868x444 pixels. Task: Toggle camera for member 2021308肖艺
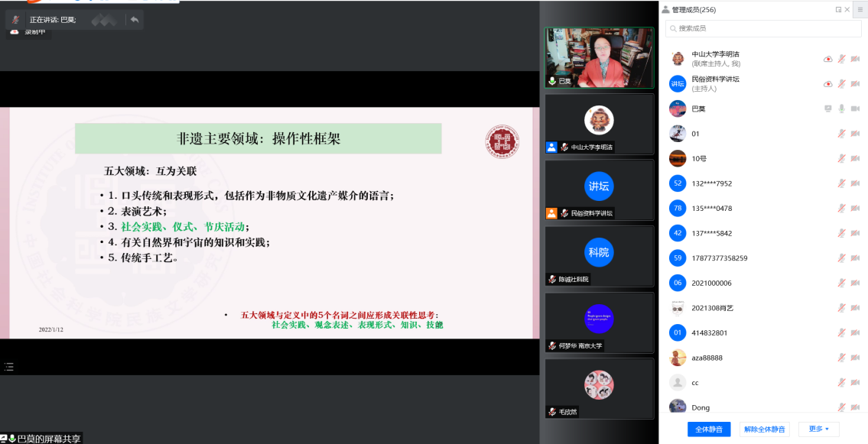click(855, 308)
